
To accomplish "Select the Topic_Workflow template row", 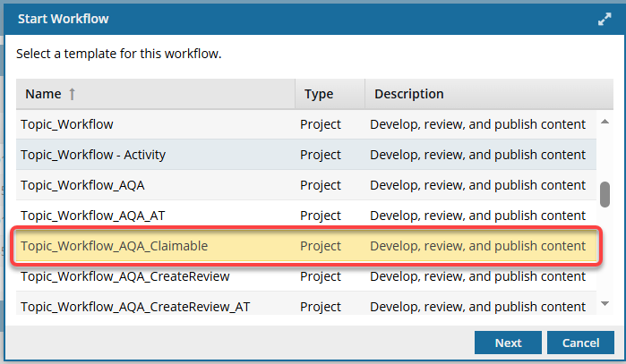I will tap(67, 124).
